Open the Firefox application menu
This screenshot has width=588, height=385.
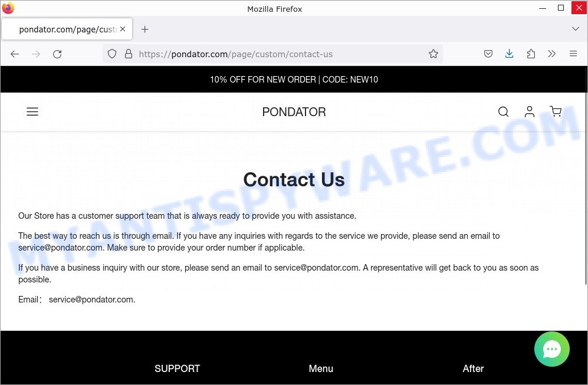coord(573,54)
